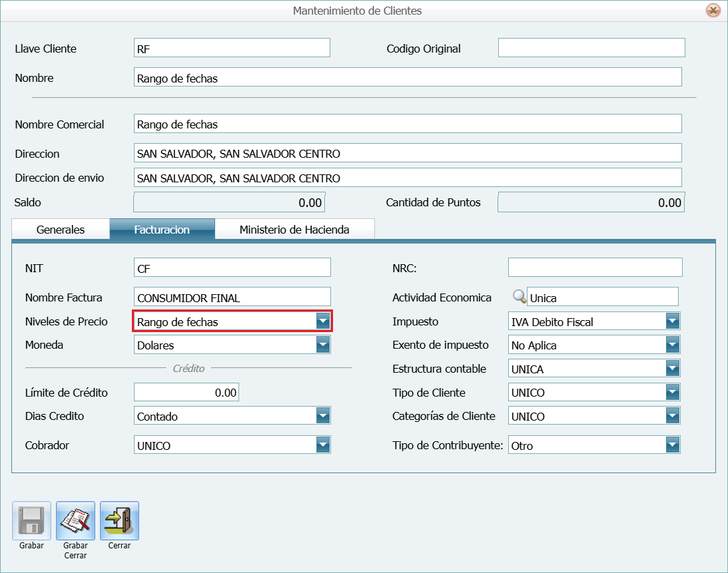
Task: Click the Grabar Cerrar icon
Action: click(75, 521)
